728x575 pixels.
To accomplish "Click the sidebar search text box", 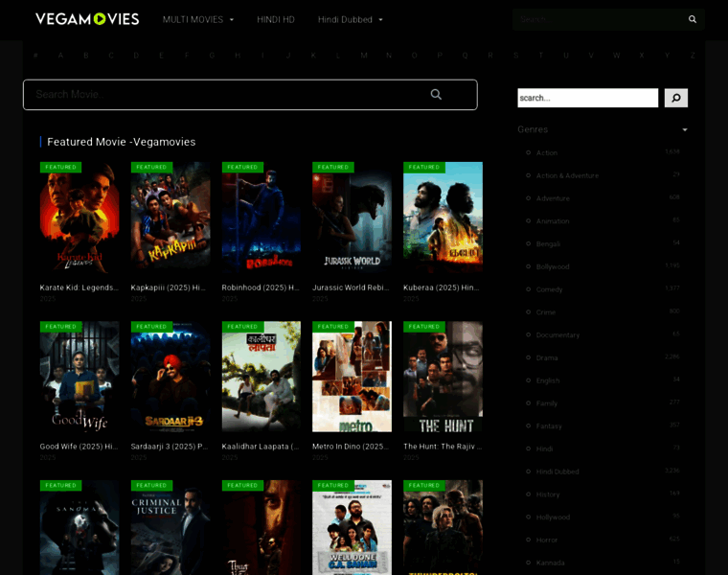I will (588, 98).
